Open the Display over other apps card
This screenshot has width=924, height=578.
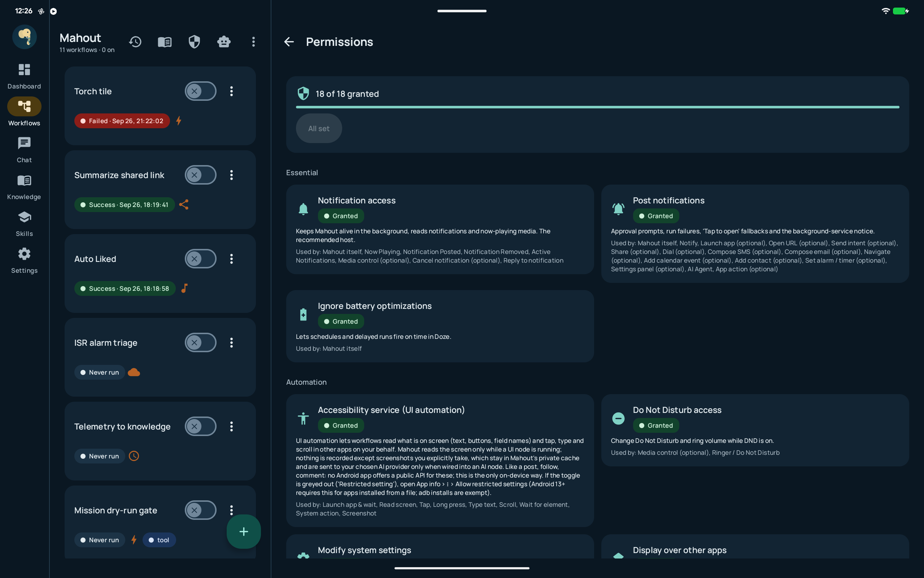755,547
